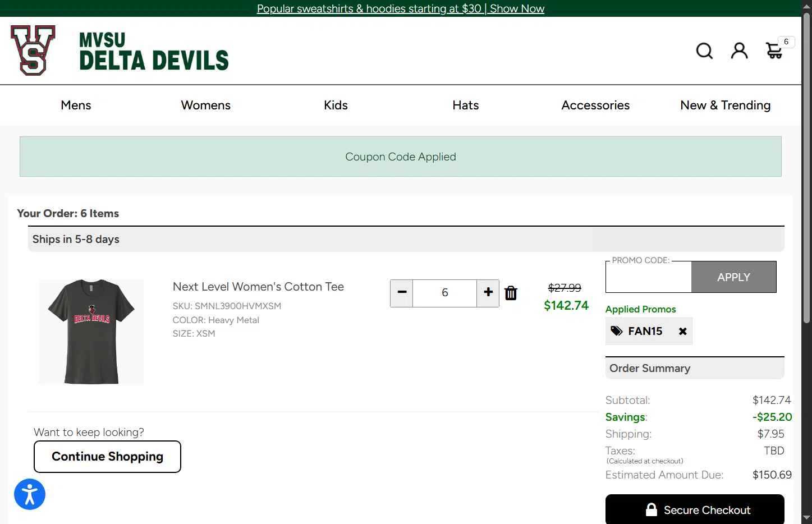Open the search magnifier icon
812x524 pixels.
click(704, 51)
